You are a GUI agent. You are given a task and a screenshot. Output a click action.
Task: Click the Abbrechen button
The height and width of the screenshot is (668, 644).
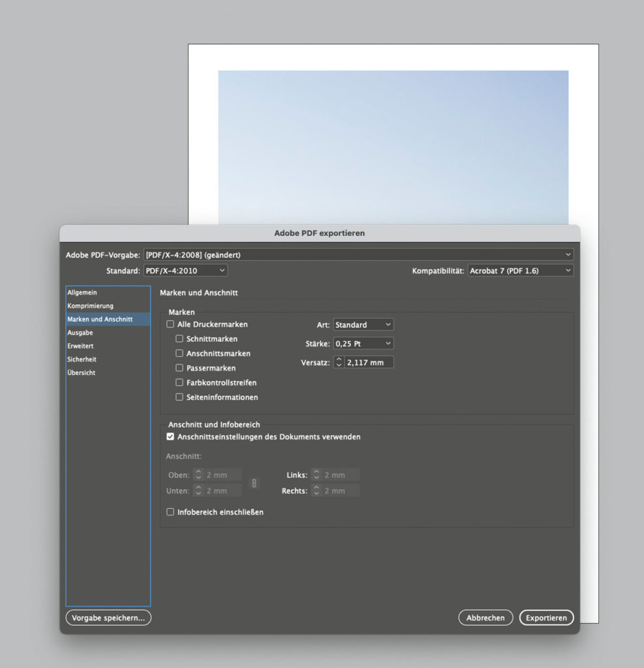click(485, 618)
